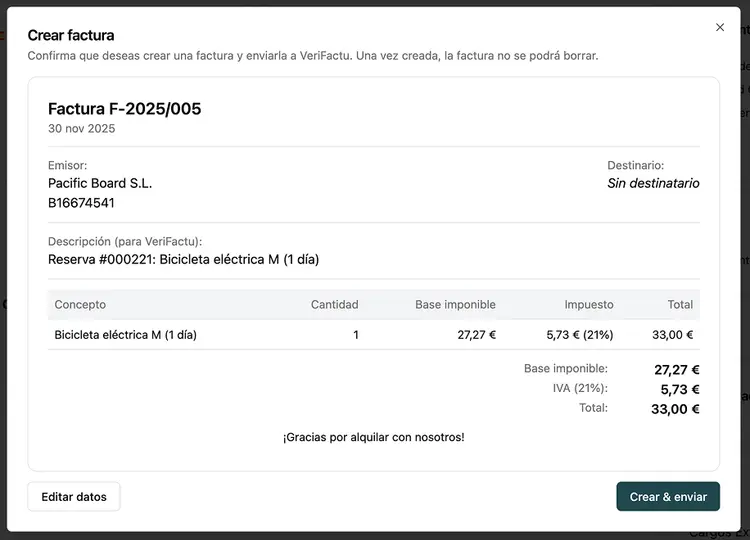Click the Base imponible column header
Screen dimensions: 750x540
455,304
